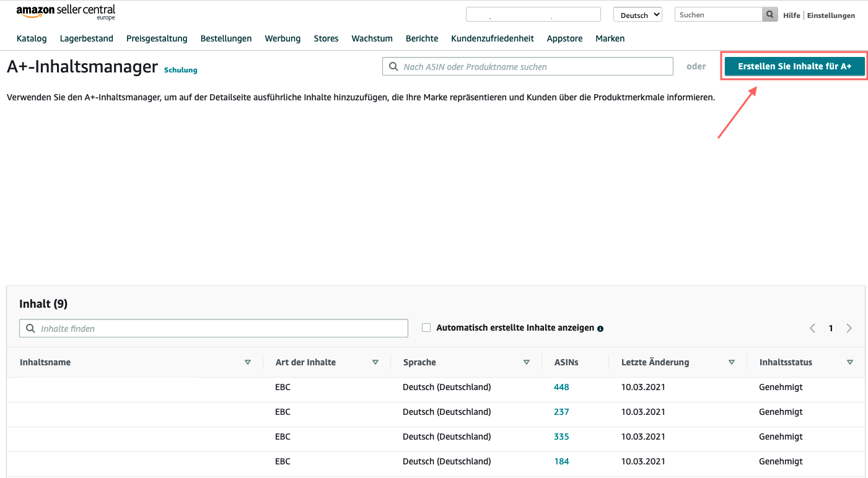Go to previous page chevron in Inhalt table
This screenshot has height=478, width=868.
coord(812,328)
